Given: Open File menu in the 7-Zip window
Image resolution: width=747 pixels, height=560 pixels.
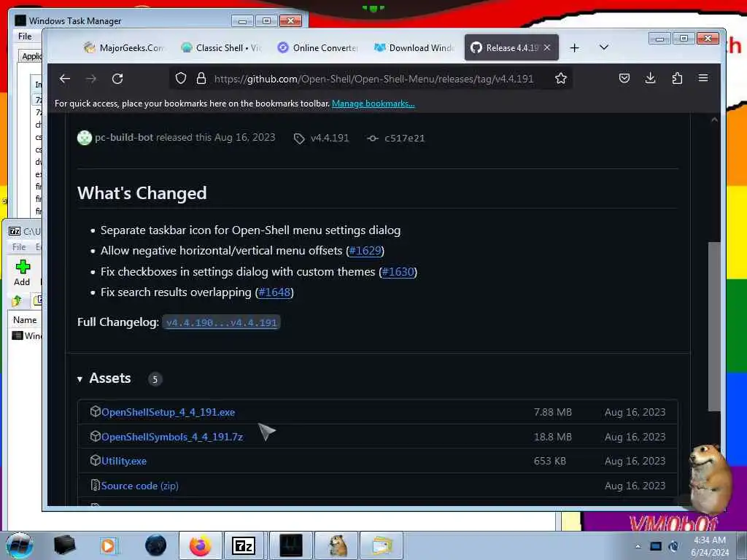Looking at the screenshot, I should pyautogui.click(x=19, y=246).
